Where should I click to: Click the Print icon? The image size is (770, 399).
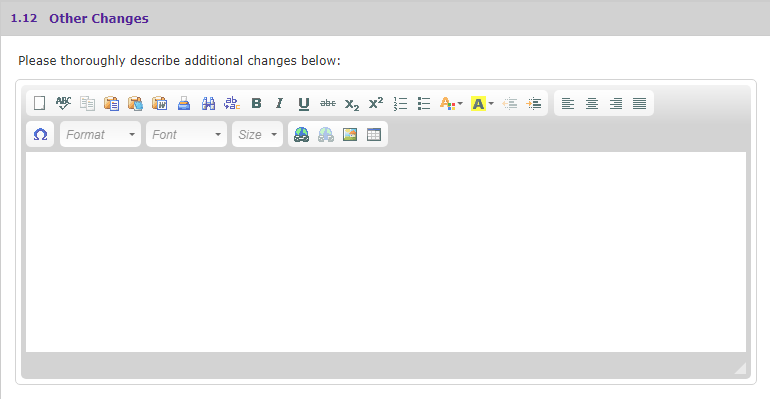(x=184, y=104)
